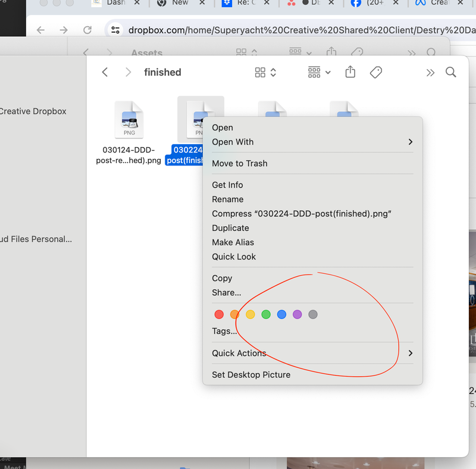Click the Finder back navigation arrow
This screenshot has width=476, height=469.
click(105, 72)
